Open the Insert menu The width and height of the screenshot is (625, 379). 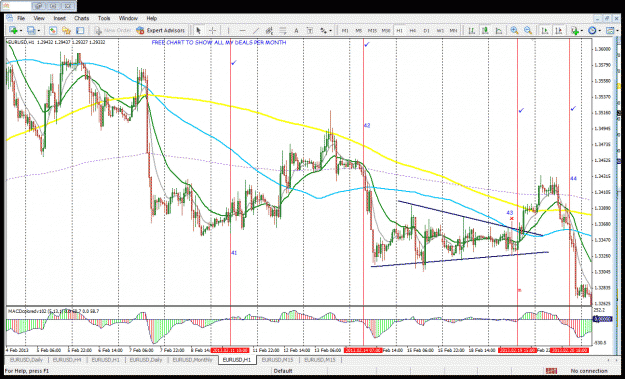pyautogui.click(x=60, y=18)
